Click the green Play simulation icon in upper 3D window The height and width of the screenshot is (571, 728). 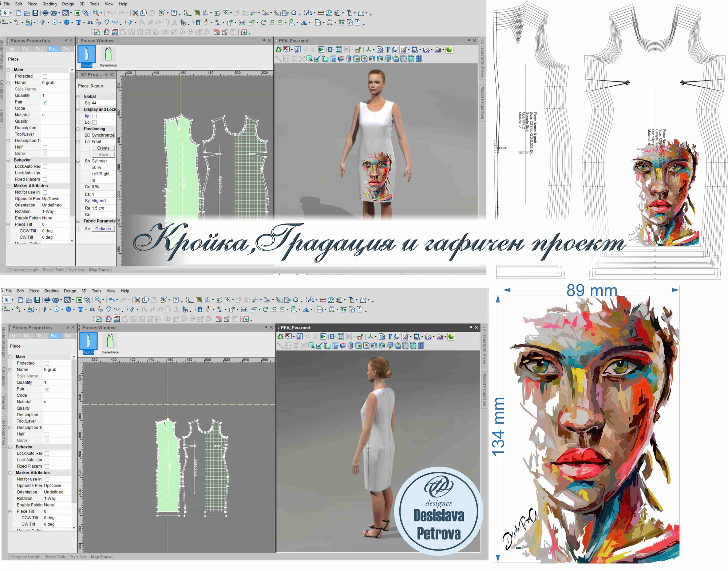pos(321,49)
